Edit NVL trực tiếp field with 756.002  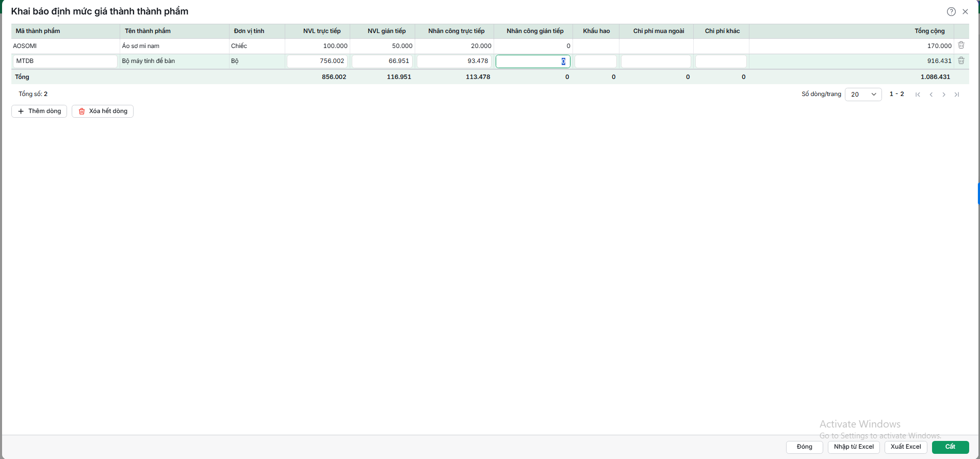317,61
